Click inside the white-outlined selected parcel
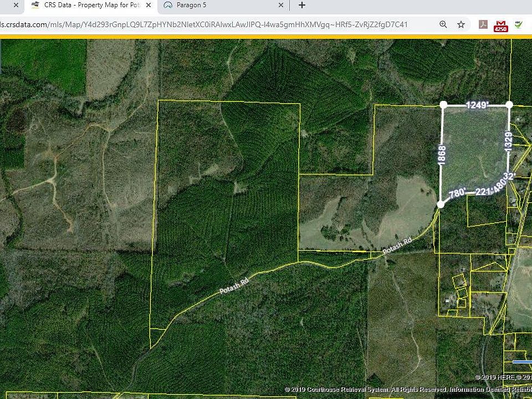 coord(474,150)
